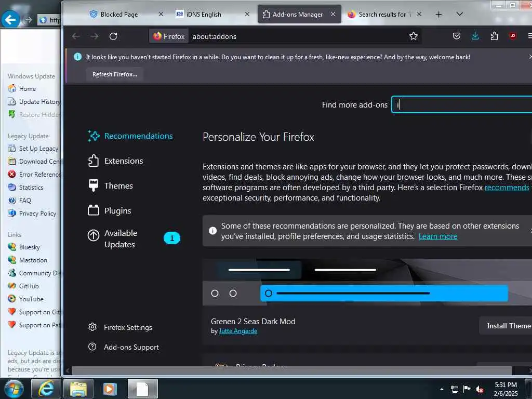Click the Firefox back arrow button
Viewport: 532px width, 399px height.
click(76, 36)
